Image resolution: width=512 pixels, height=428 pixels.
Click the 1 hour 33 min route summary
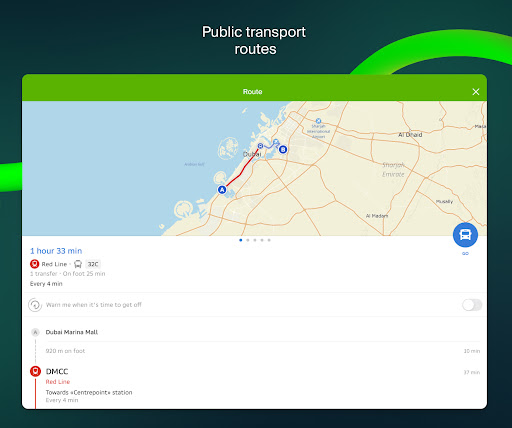(56, 251)
